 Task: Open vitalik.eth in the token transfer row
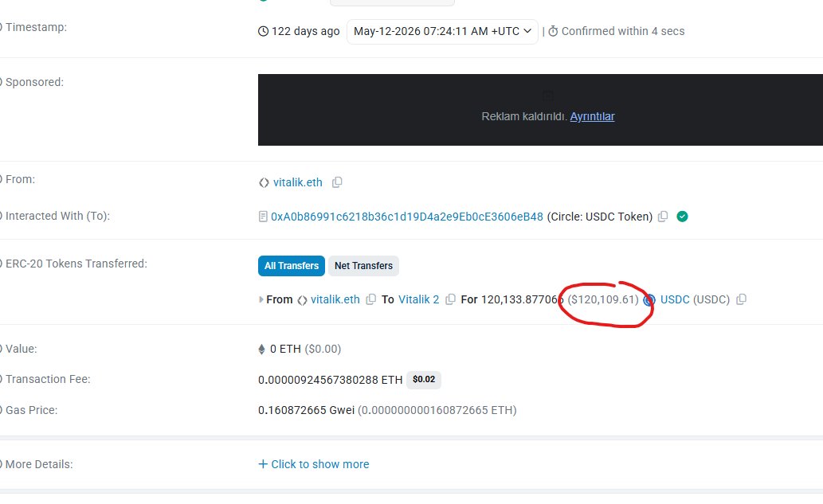pos(335,299)
